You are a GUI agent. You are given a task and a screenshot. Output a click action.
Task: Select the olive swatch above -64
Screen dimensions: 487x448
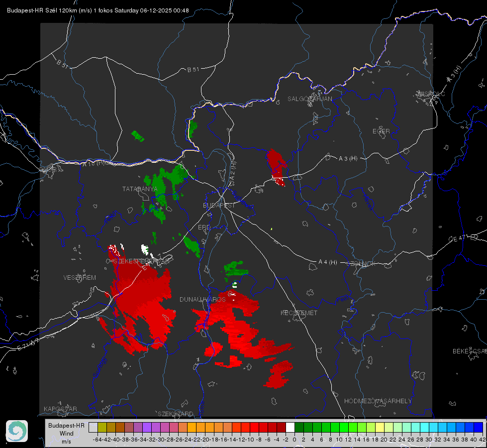(102, 427)
